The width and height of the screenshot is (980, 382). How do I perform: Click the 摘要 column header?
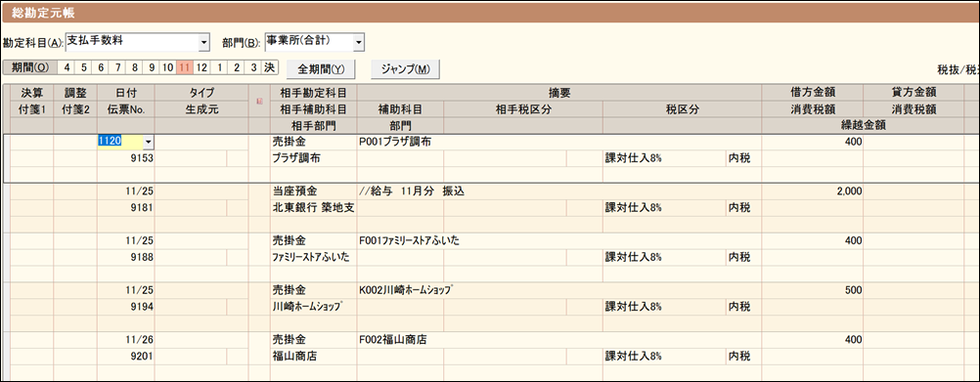pyautogui.click(x=558, y=93)
